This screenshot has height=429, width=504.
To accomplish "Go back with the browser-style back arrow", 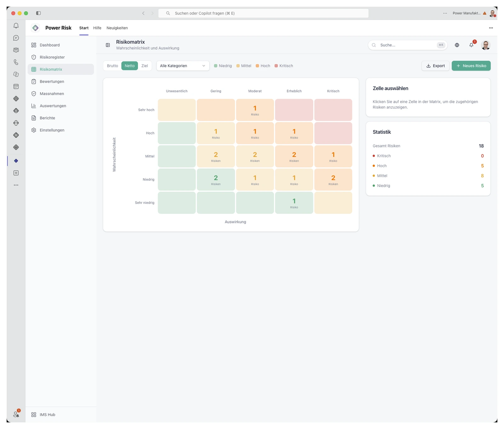I will point(143,13).
